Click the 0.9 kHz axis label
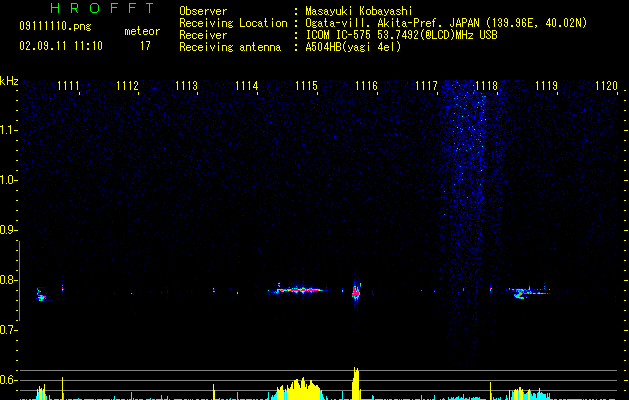This screenshot has width=629, height=400. coord(8,230)
